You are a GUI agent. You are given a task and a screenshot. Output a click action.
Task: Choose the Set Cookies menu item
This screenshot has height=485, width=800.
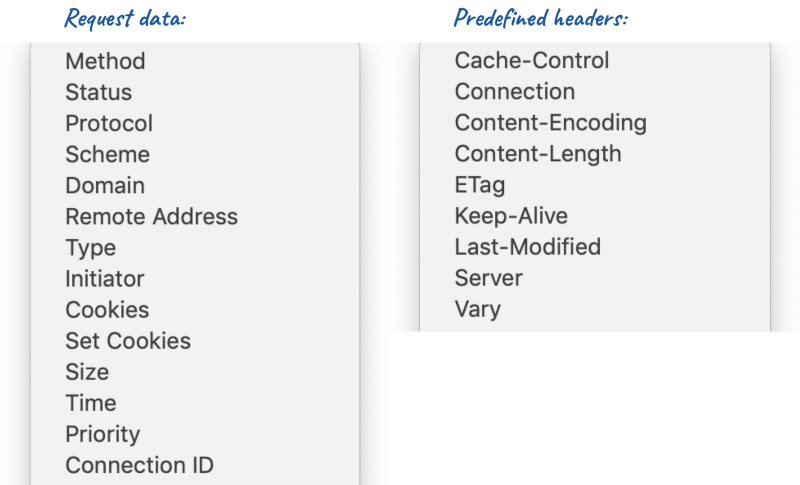(x=195, y=341)
